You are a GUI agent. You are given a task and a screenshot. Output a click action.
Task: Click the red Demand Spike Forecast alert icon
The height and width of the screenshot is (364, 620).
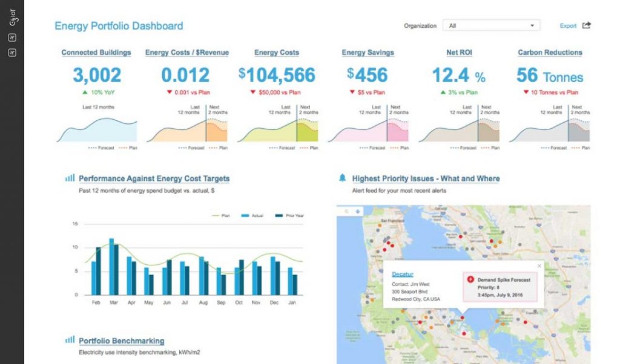[470, 279]
